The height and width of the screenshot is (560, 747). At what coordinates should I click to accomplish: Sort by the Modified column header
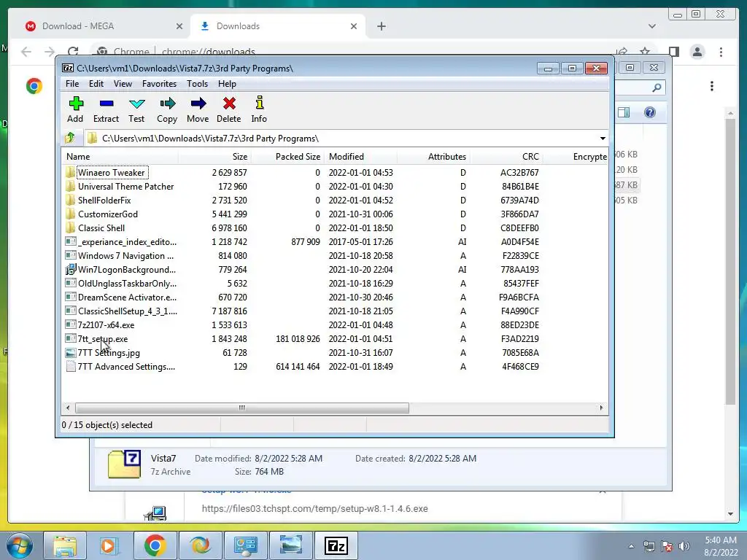[x=360, y=157]
